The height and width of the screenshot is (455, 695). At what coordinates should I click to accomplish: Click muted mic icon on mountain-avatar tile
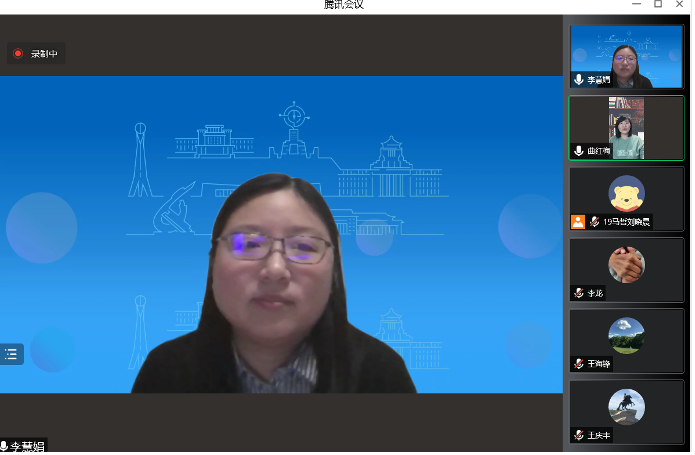pos(578,364)
